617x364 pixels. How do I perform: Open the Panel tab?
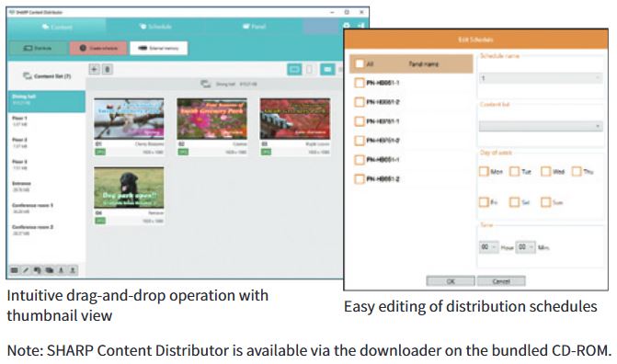pos(254,27)
